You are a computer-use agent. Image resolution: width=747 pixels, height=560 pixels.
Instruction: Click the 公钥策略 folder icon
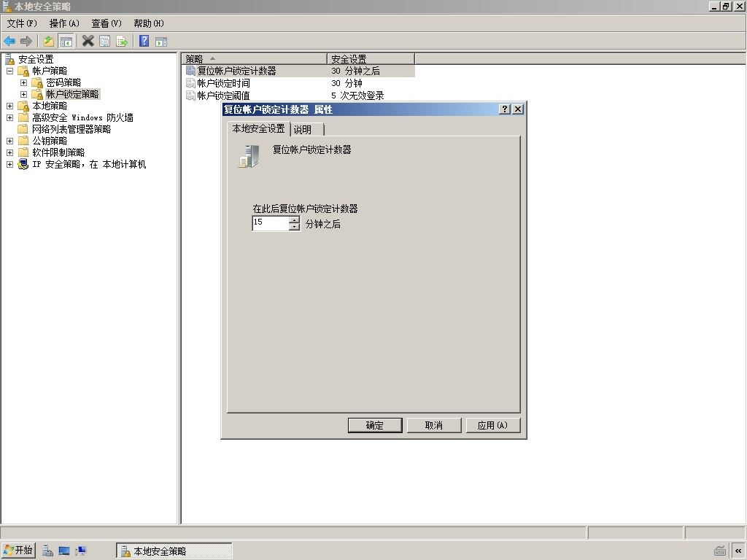(23, 141)
